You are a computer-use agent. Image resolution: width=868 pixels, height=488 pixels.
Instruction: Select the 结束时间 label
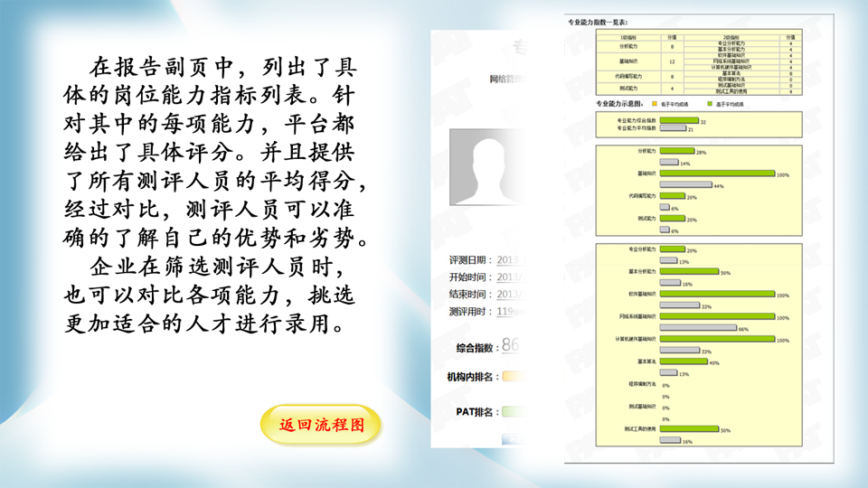pos(470,294)
